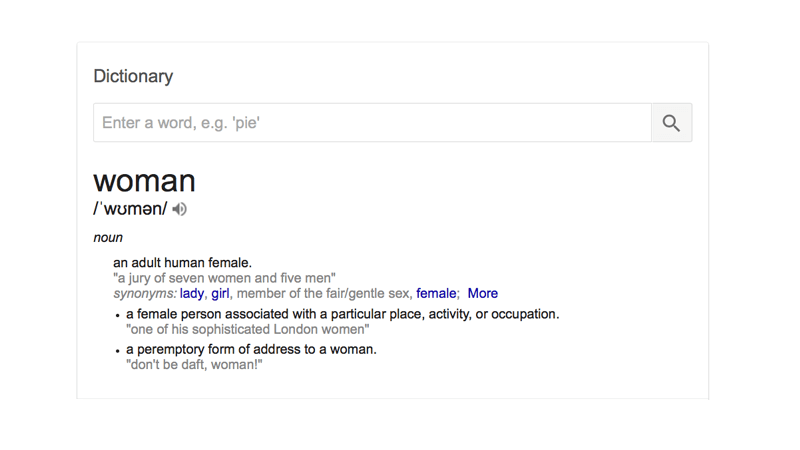
Task: Click the 'jury of seven women' example
Action: coord(224,278)
